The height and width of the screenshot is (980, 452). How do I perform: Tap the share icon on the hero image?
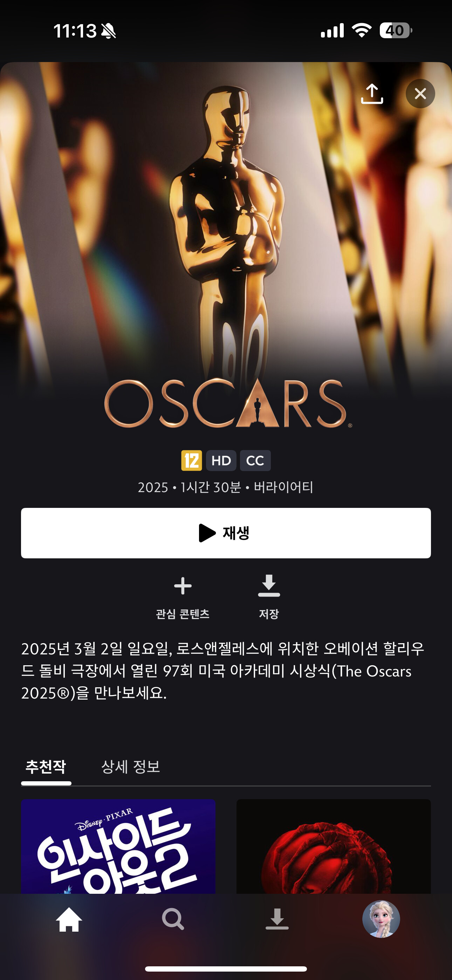point(372,94)
